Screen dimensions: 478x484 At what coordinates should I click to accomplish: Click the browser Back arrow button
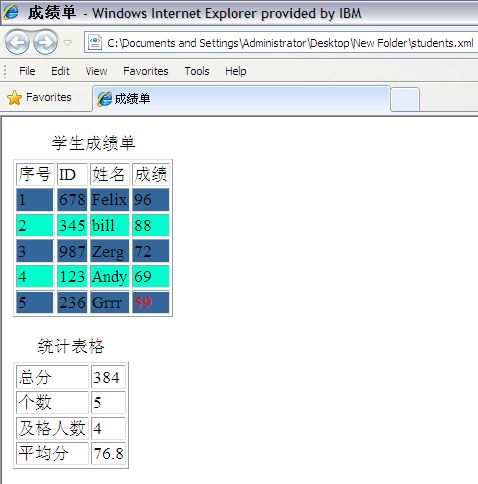(17, 42)
